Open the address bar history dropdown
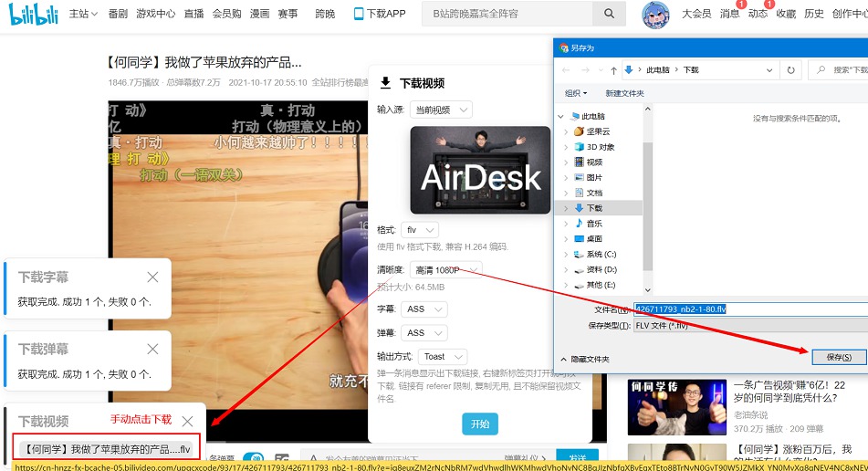The image size is (868, 471). coord(769,69)
